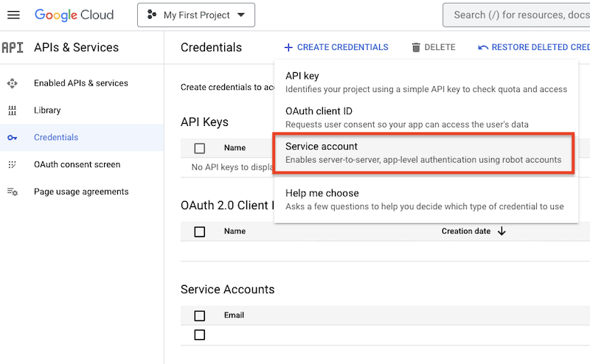Open Page usage agreements
590x364 pixels.
click(x=81, y=192)
